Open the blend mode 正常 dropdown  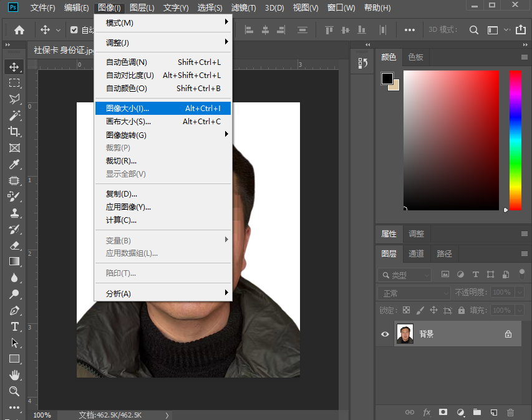pyautogui.click(x=414, y=293)
